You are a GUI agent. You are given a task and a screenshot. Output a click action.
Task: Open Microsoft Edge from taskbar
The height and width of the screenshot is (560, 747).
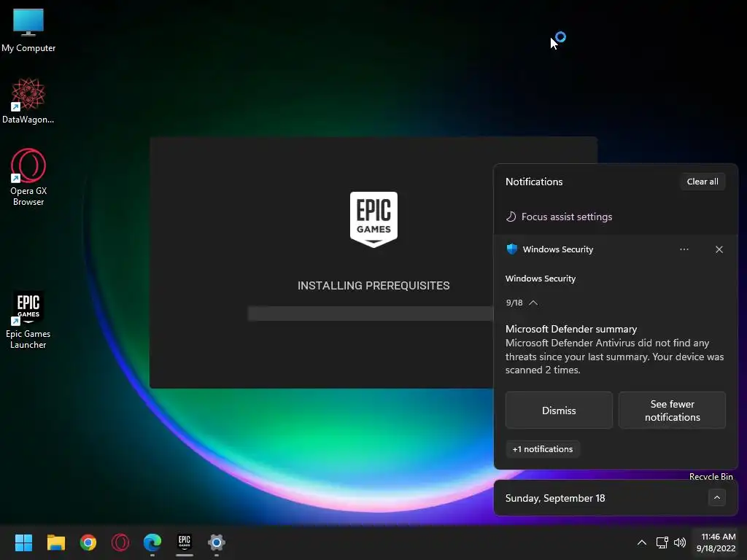[152, 542]
